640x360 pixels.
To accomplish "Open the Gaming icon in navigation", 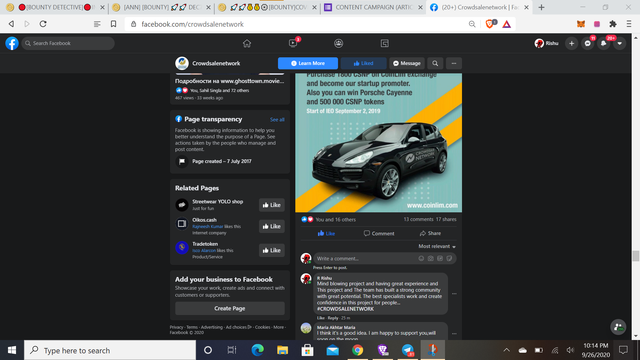I will pyautogui.click(x=384, y=43).
